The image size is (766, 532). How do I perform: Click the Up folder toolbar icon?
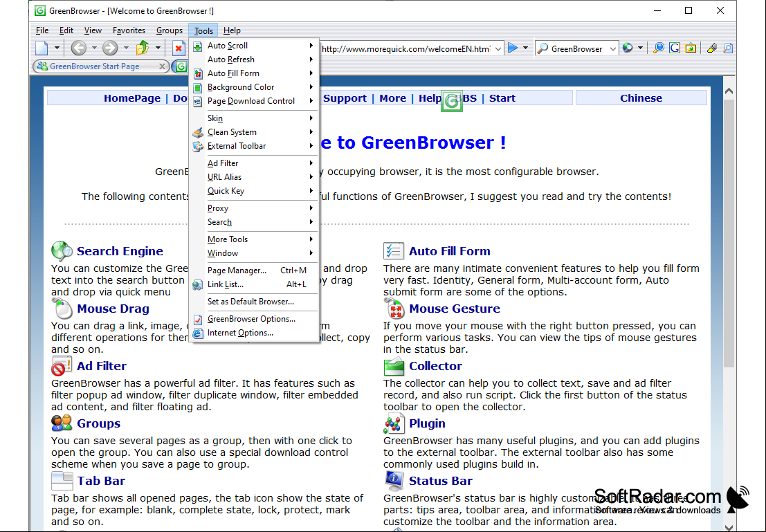142,48
